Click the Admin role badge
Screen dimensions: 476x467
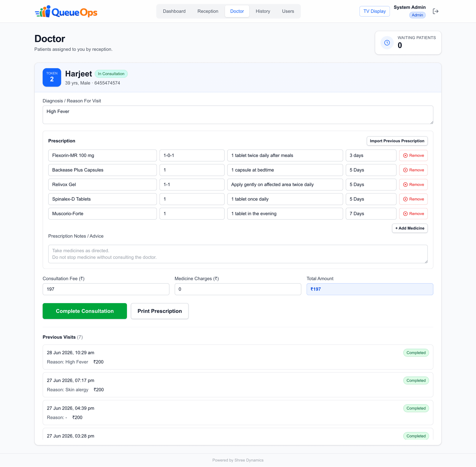(417, 15)
